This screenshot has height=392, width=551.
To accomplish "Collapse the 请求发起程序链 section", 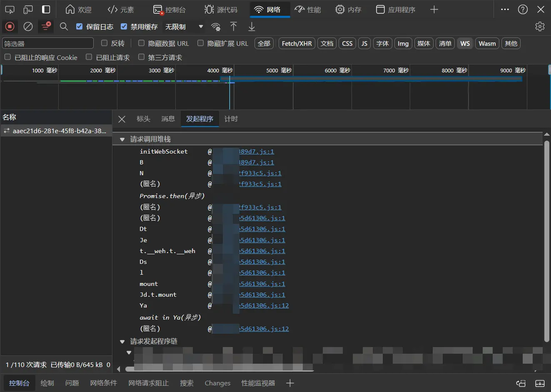I will tap(122, 342).
